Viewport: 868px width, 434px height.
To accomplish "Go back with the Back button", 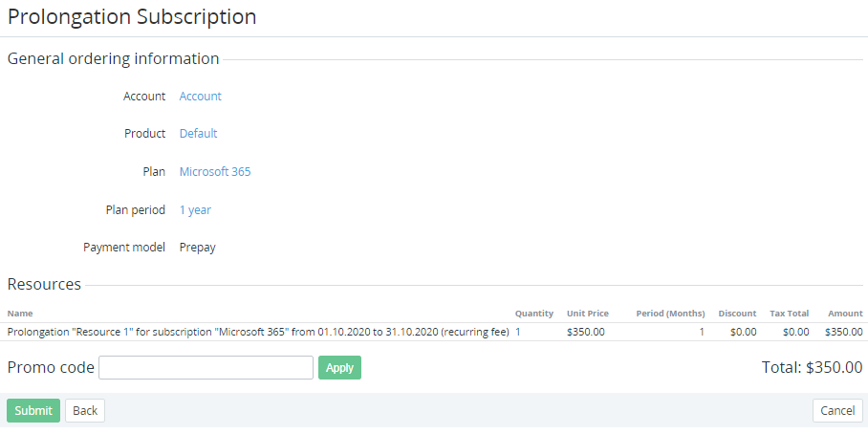I will click(x=85, y=411).
